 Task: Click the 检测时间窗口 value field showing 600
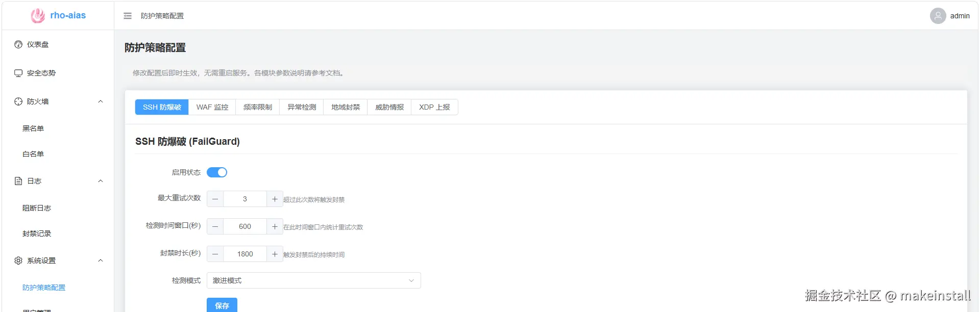pos(245,226)
